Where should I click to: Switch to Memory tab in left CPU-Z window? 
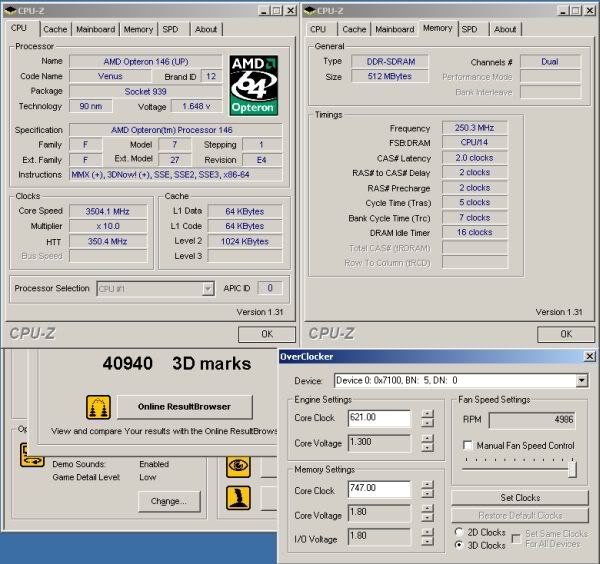tap(139, 29)
